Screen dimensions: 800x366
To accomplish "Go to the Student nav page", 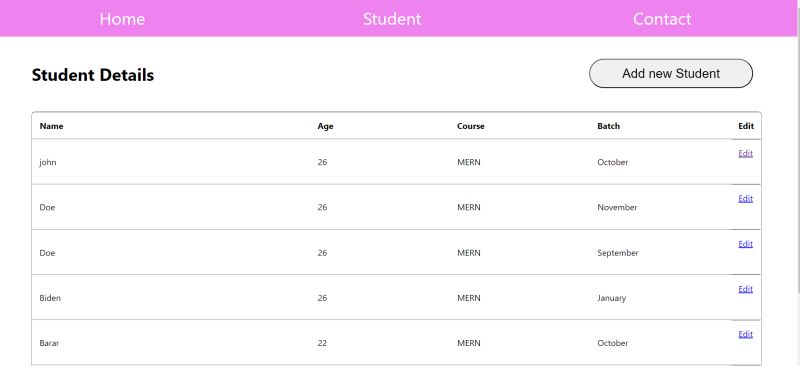I will (x=392, y=19).
